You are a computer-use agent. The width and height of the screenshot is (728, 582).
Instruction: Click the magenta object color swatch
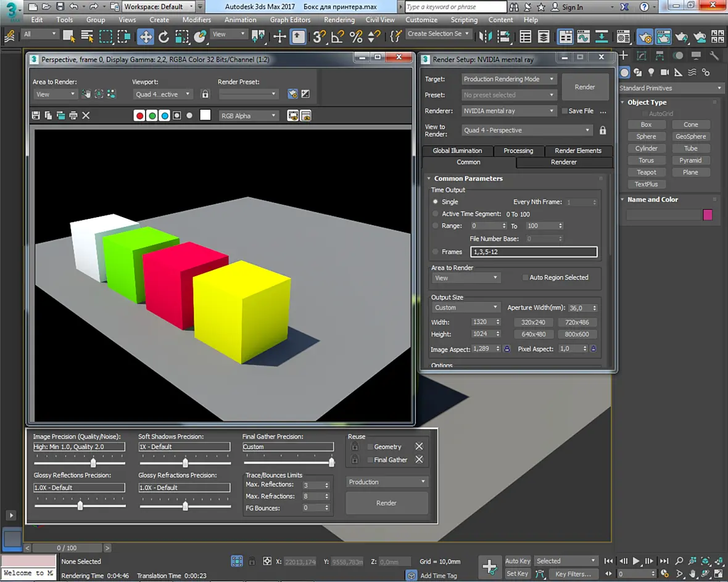click(x=708, y=215)
